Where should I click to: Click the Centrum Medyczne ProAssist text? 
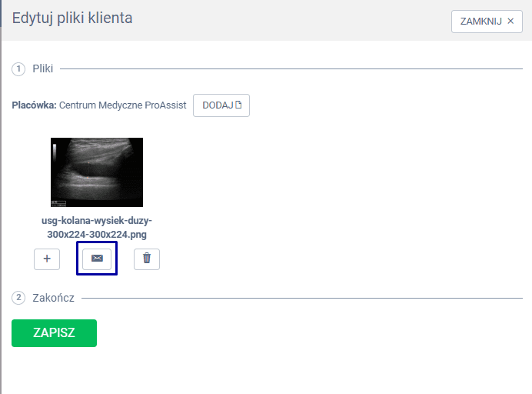pyautogui.click(x=123, y=105)
